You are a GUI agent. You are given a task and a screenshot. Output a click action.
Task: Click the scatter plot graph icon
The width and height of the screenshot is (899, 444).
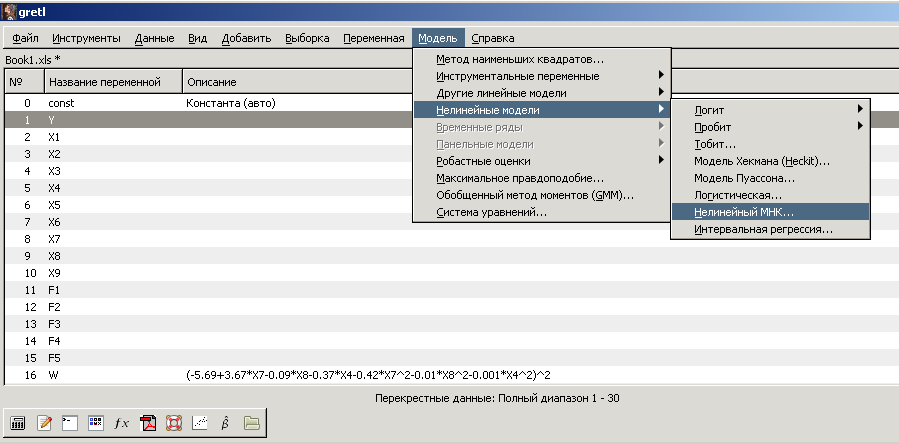pos(200,423)
